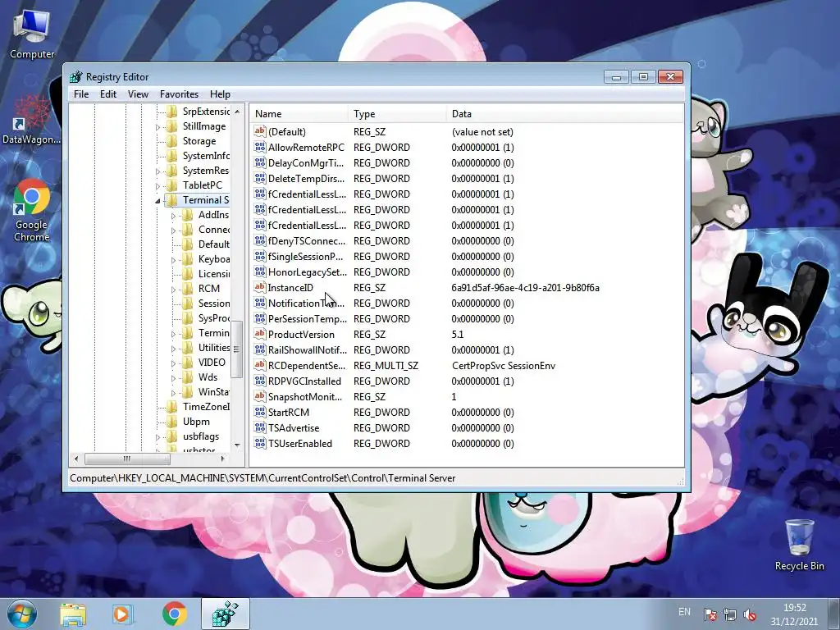Open Chrome from the taskbar
The image size is (840, 630).
tap(174, 614)
